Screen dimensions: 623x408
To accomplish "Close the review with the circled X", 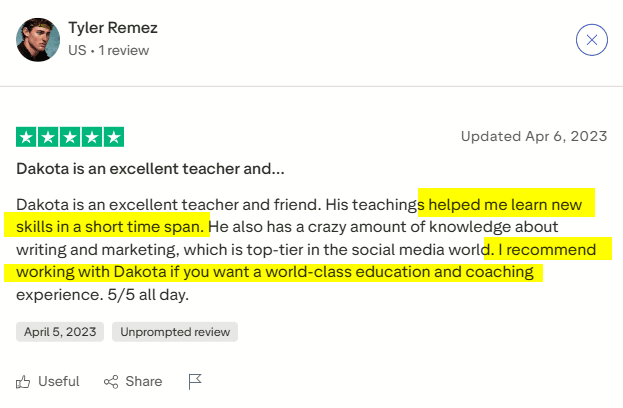I will [x=592, y=40].
